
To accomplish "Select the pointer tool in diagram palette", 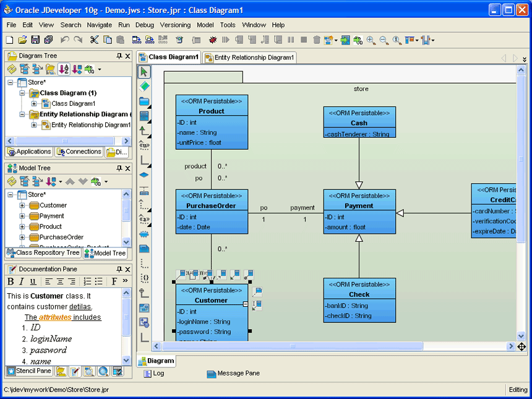I will point(144,72).
